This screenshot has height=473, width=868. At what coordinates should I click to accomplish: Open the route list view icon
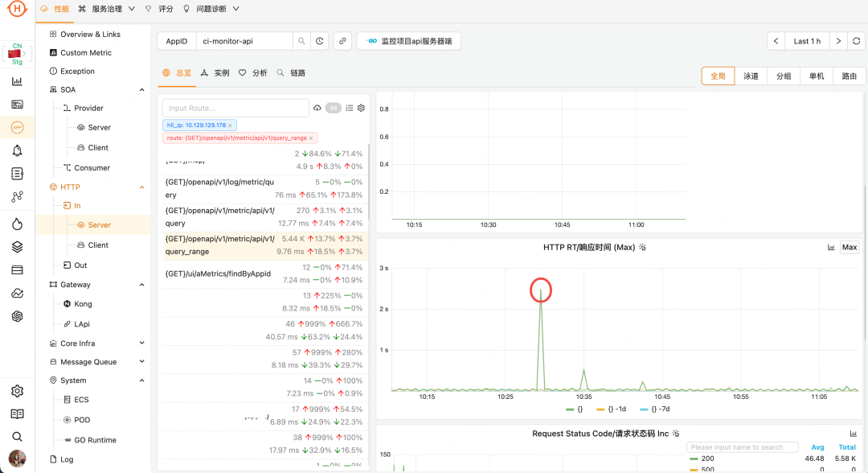pyautogui.click(x=350, y=108)
